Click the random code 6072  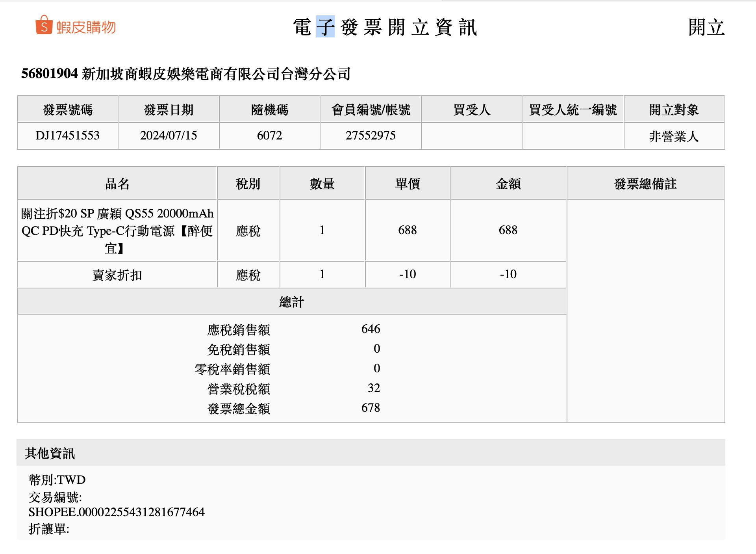(269, 136)
